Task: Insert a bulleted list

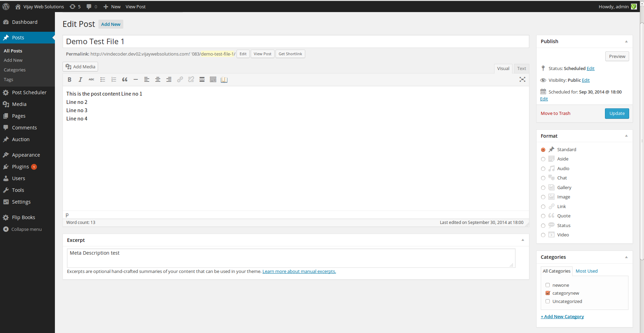Action: pos(103,80)
